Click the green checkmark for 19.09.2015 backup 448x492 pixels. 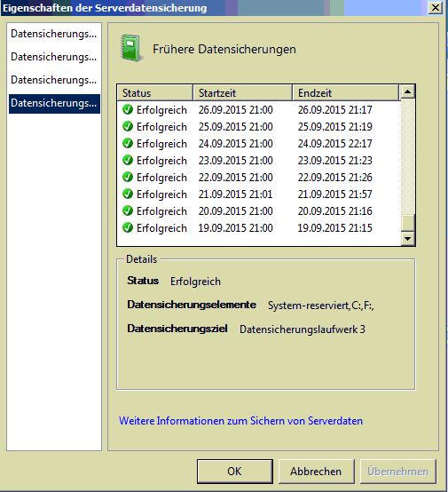click(128, 228)
